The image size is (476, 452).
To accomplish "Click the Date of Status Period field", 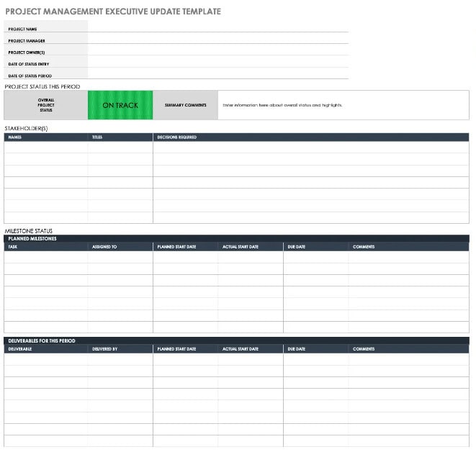I will pyautogui.click(x=218, y=73).
